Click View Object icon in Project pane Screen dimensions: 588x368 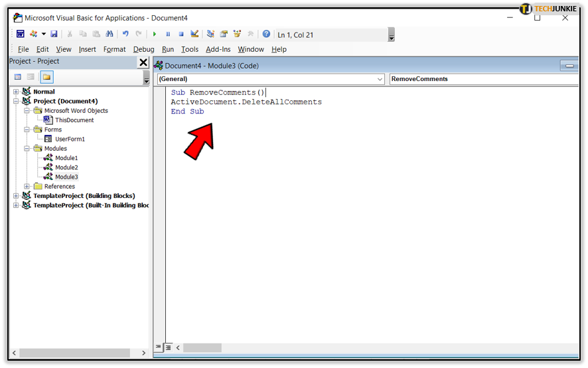31,77
